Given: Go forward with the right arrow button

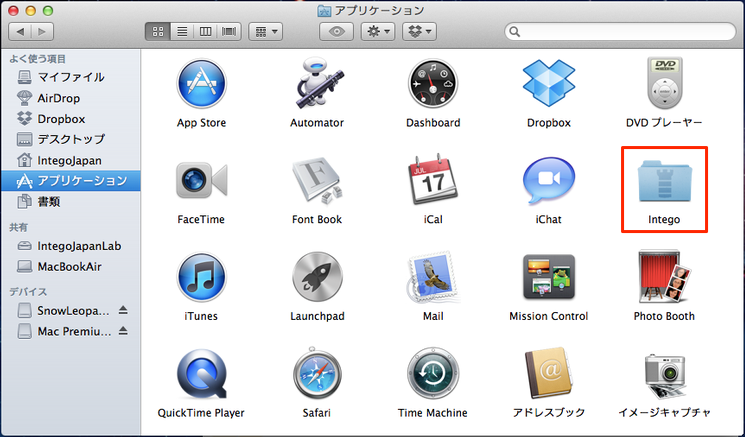Looking at the screenshot, I should pos(42,32).
